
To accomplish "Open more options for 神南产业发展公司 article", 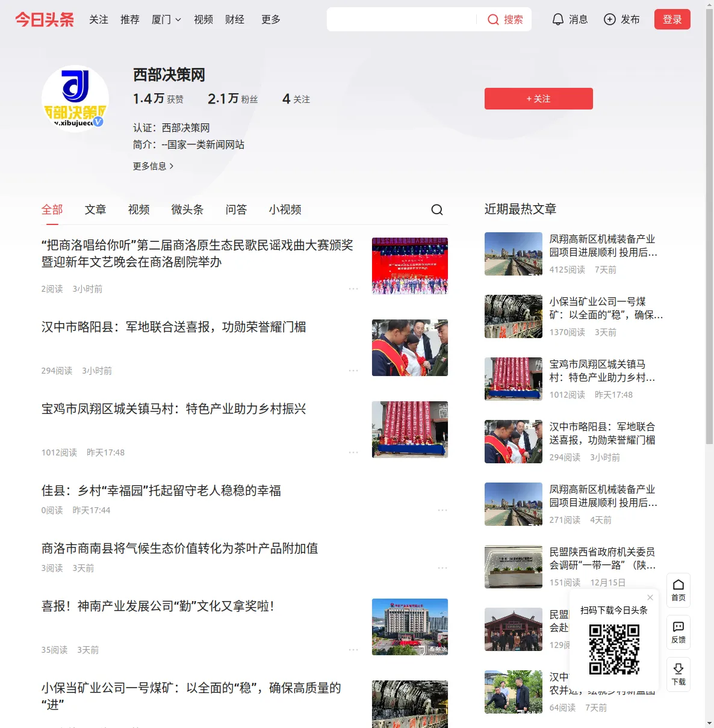I will click(353, 650).
